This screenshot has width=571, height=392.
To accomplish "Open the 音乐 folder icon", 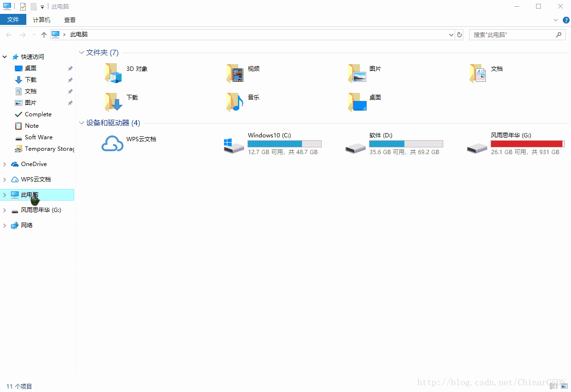I will tap(235, 101).
